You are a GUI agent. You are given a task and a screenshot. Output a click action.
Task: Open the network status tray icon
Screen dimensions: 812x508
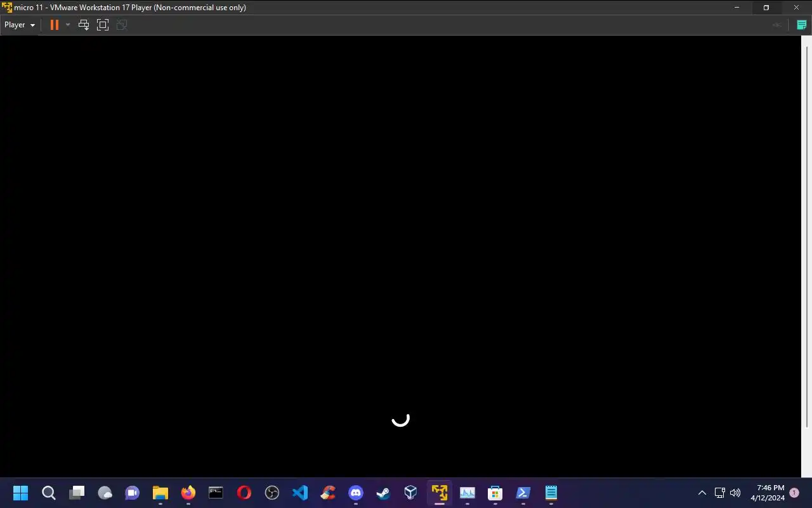click(720, 493)
